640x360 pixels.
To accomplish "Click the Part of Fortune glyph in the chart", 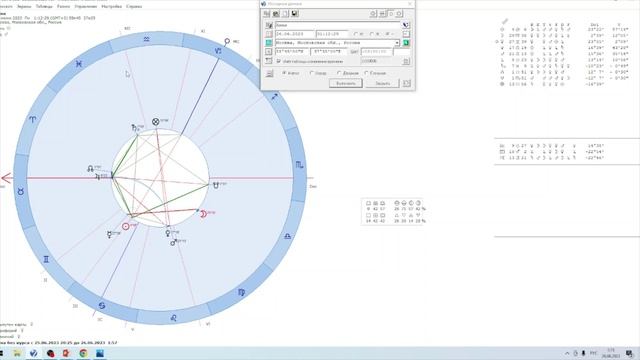I will (x=156, y=122).
